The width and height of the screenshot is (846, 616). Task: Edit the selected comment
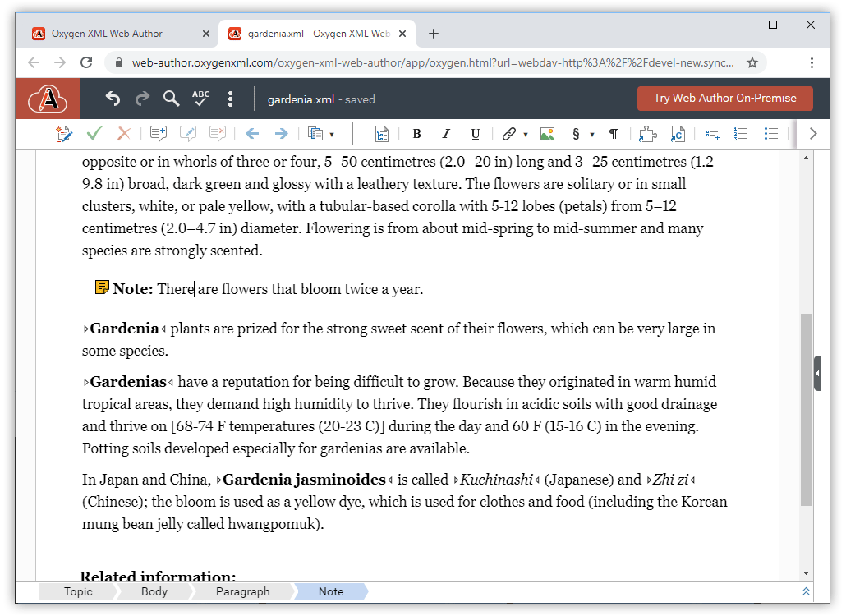188,134
